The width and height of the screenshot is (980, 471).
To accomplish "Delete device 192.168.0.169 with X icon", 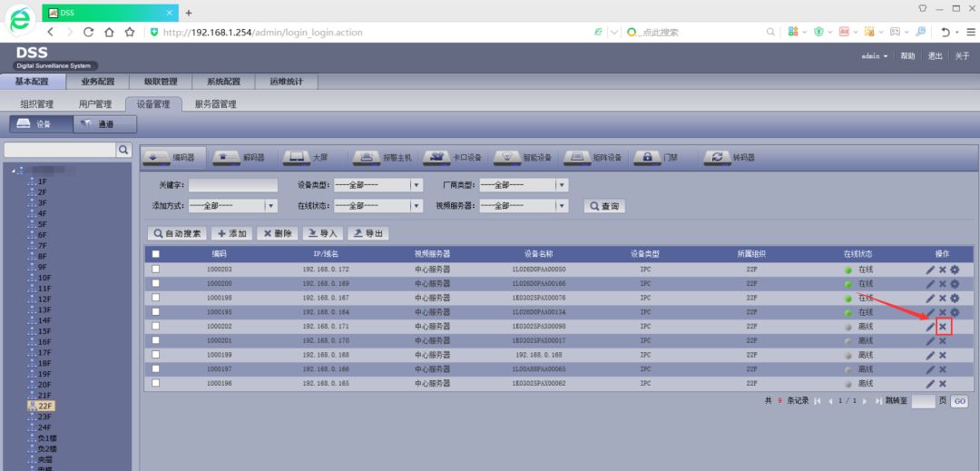I will pos(943,284).
